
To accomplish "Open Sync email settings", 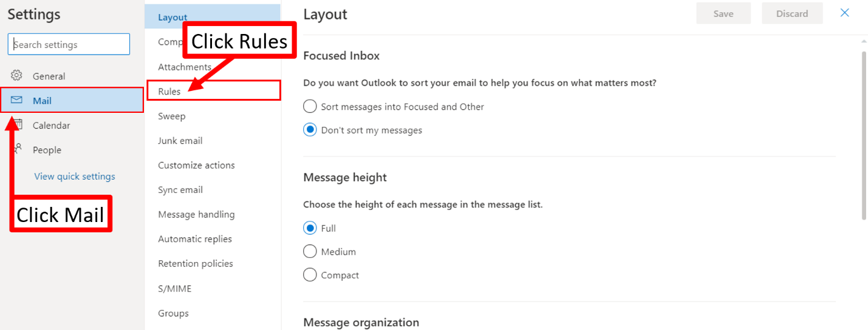I will pos(180,190).
